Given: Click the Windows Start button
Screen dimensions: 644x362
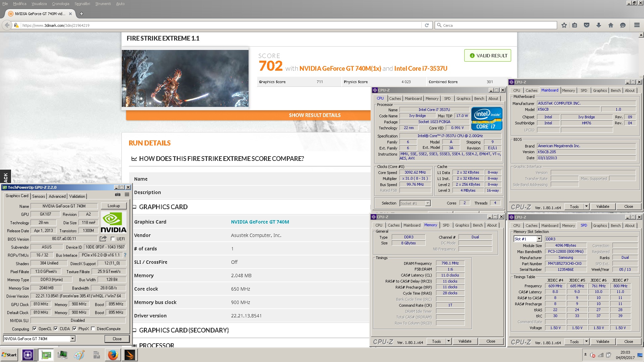Looking at the screenshot, I should 9,355.
